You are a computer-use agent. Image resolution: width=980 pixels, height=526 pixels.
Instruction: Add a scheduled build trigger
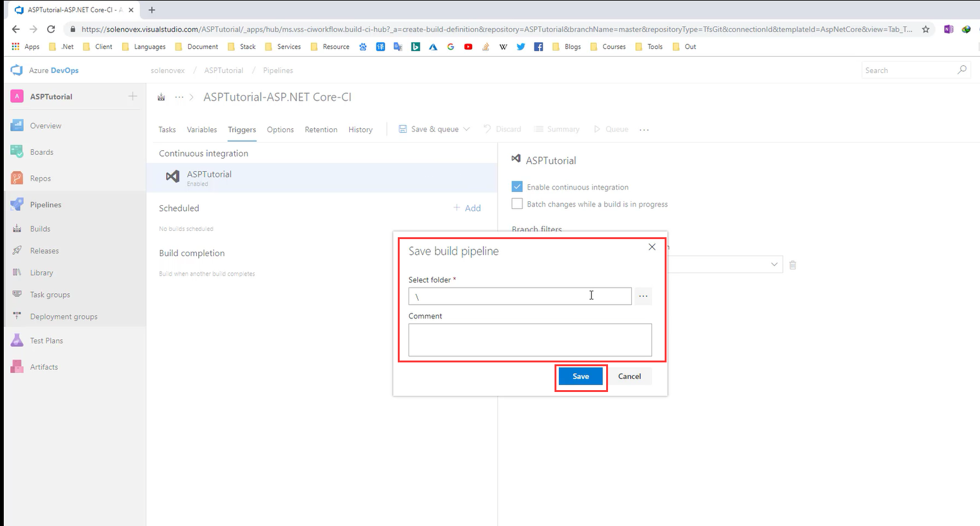tap(467, 208)
